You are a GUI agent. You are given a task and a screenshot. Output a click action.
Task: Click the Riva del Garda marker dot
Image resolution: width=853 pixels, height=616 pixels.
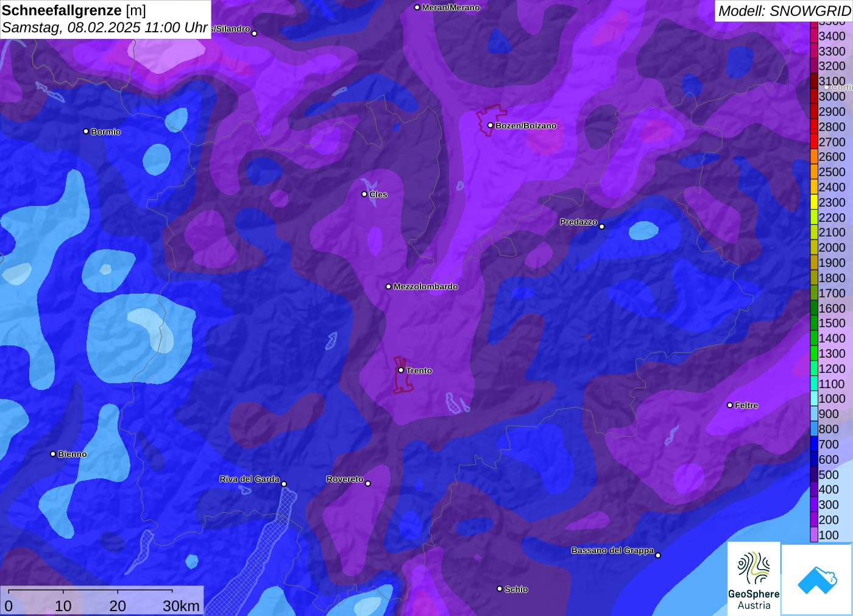[284, 484]
